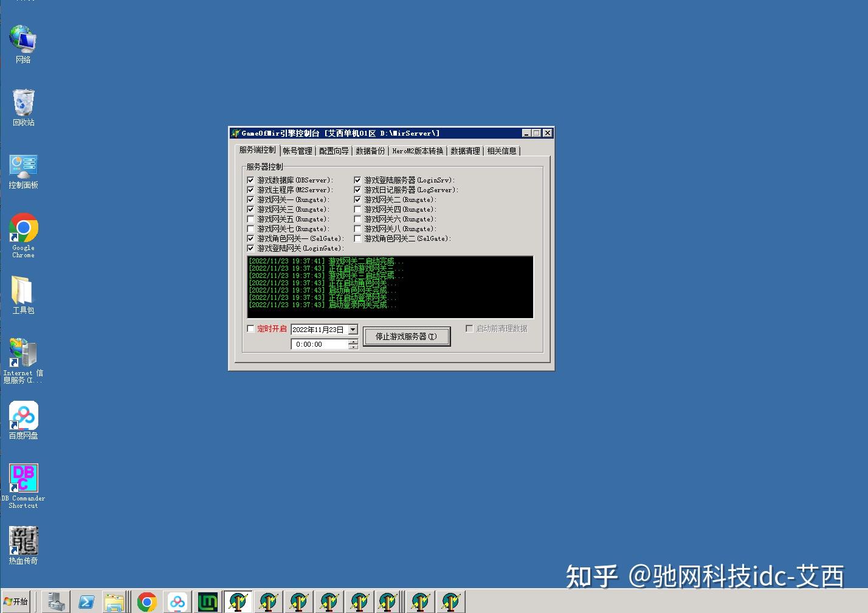This screenshot has width=868, height=613.
Task: Click the GameOfMir title bar app icon
Action: [235, 133]
